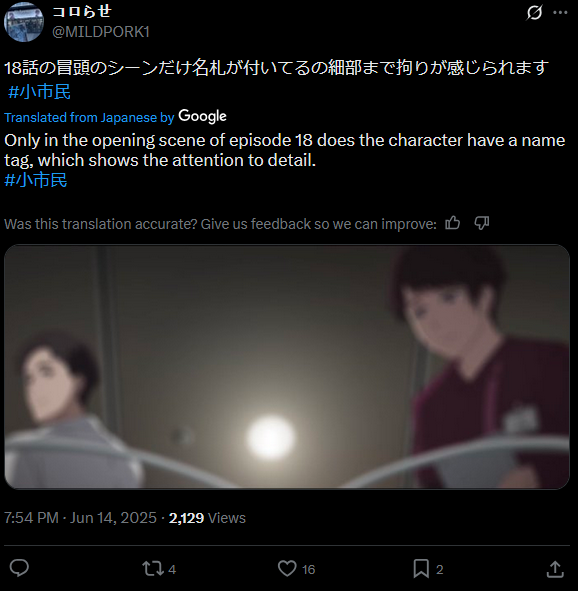Open the 7:54 PM · Jun 14, 2025 timestamp
Image resolution: width=578 pixels, height=591 pixels.
(x=80, y=518)
